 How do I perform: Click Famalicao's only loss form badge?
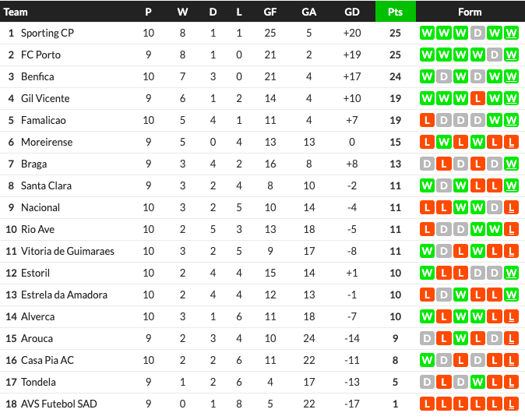point(426,121)
